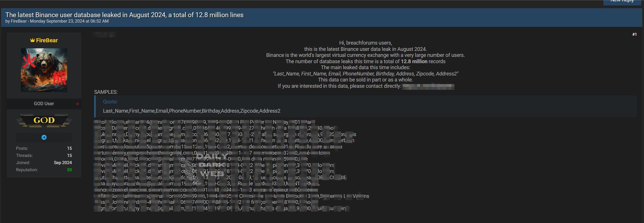Click the bold "12.8 million" text in the post
Screen dimensions: 644x223
pos(414,61)
